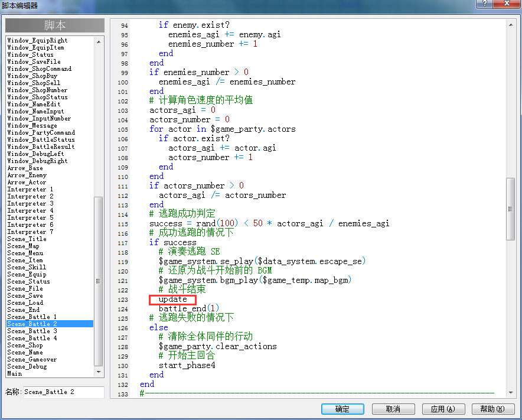Select the Main script entry

[15, 374]
